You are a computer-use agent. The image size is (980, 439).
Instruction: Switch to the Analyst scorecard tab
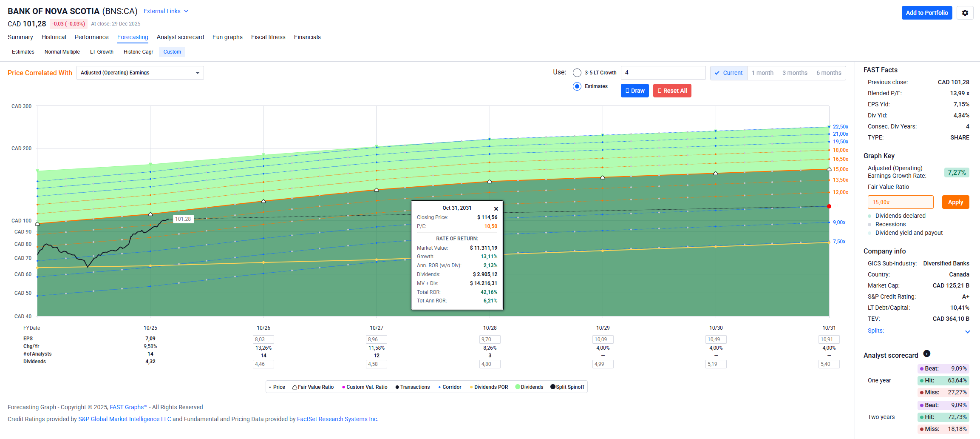click(x=180, y=37)
